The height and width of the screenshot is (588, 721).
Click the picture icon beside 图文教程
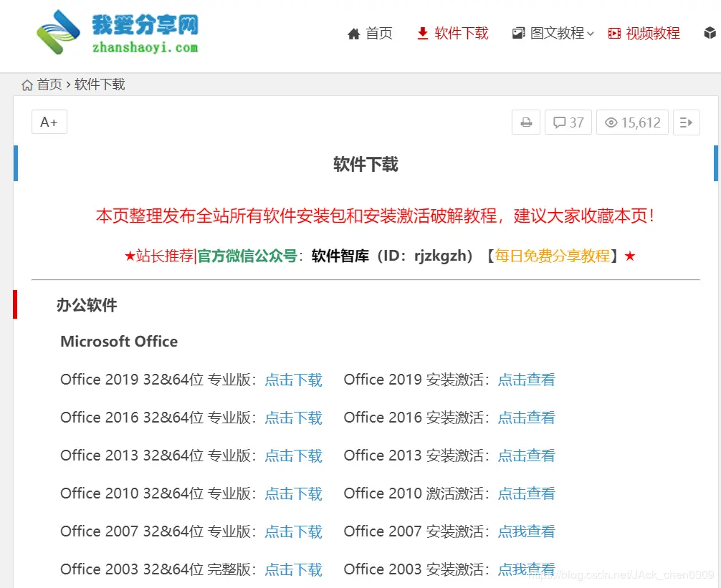tap(519, 33)
